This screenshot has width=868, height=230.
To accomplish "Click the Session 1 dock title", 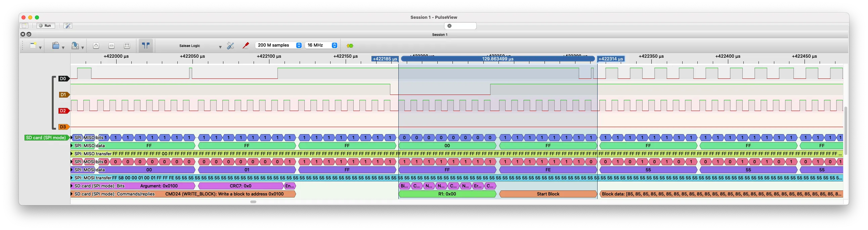I will (x=440, y=35).
